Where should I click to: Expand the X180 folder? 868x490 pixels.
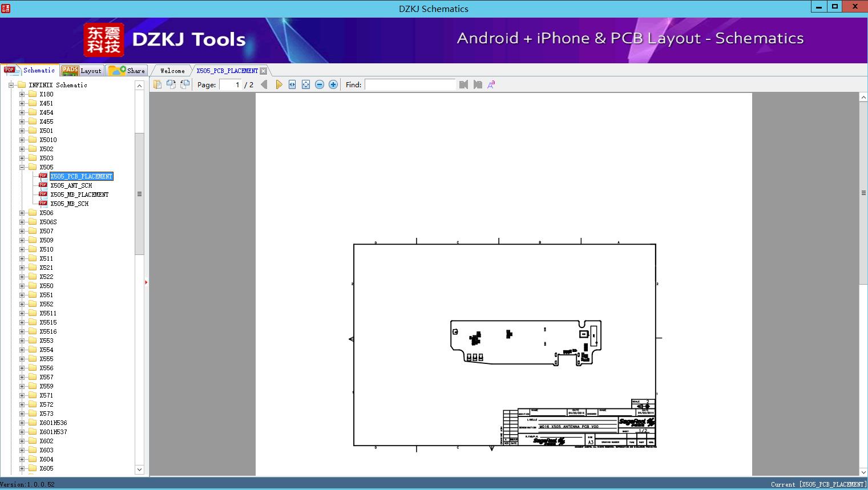pos(22,94)
